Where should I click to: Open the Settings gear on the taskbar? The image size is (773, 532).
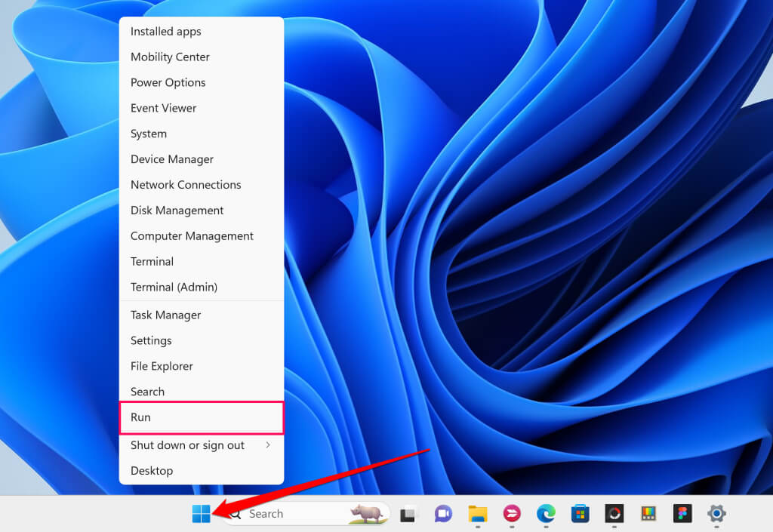click(716, 514)
